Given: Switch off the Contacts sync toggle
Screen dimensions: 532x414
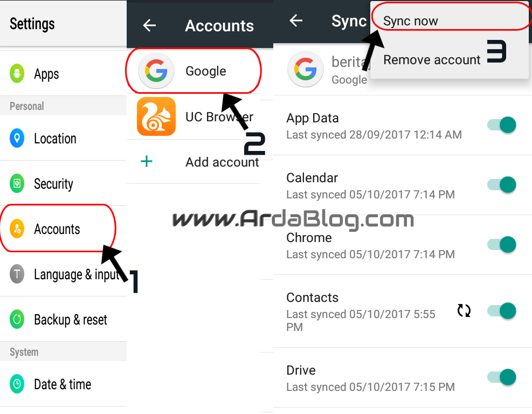Looking at the screenshot, I should (x=502, y=311).
